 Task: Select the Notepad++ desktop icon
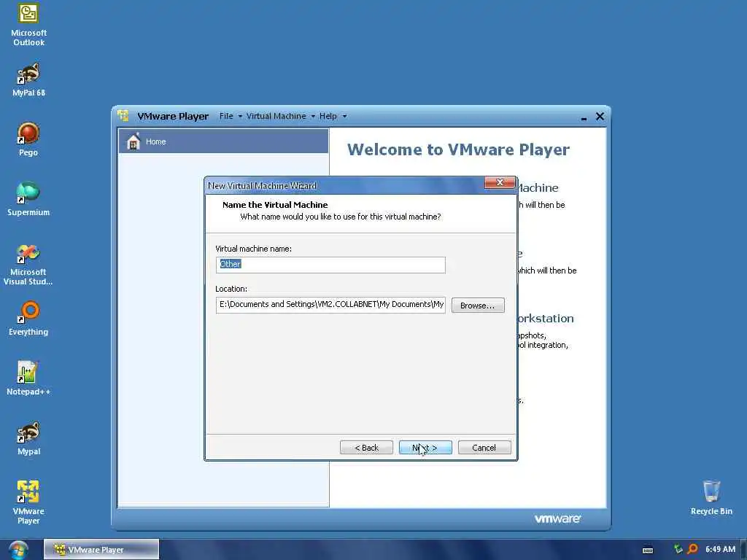(x=28, y=378)
